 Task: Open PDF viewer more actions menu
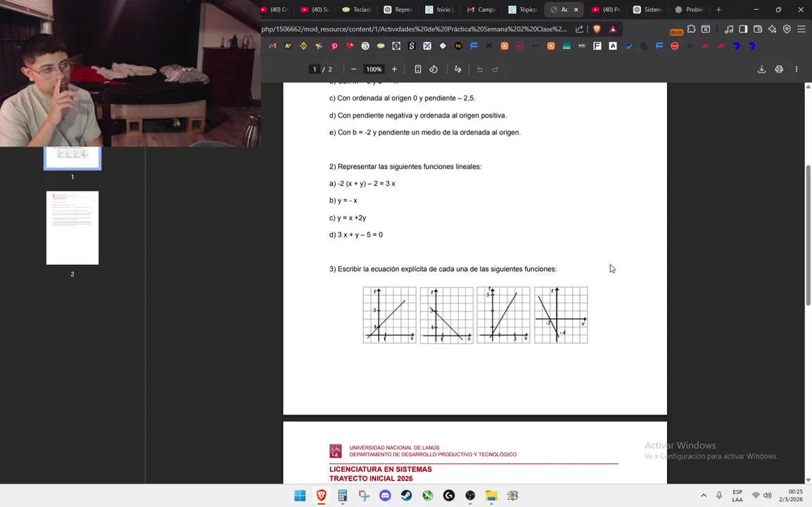point(797,70)
